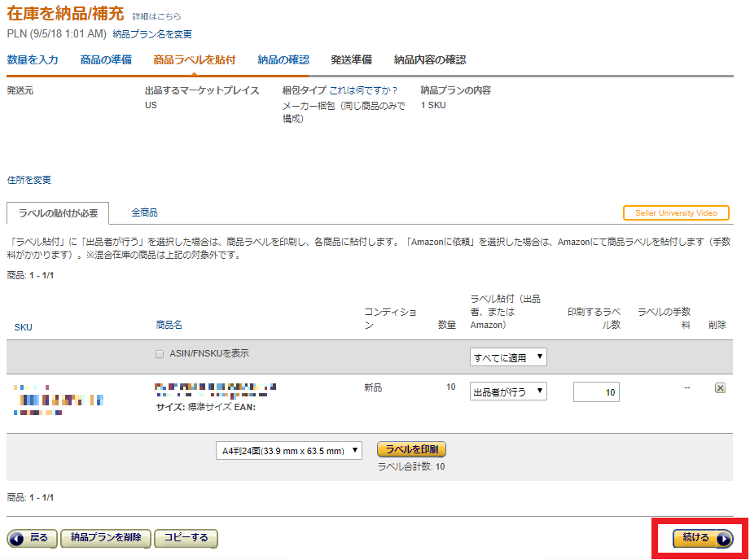Image resolution: width=750 pixels, height=560 pixels.
Task: Open the 詳細はこちら link
Action: point(156,16)
